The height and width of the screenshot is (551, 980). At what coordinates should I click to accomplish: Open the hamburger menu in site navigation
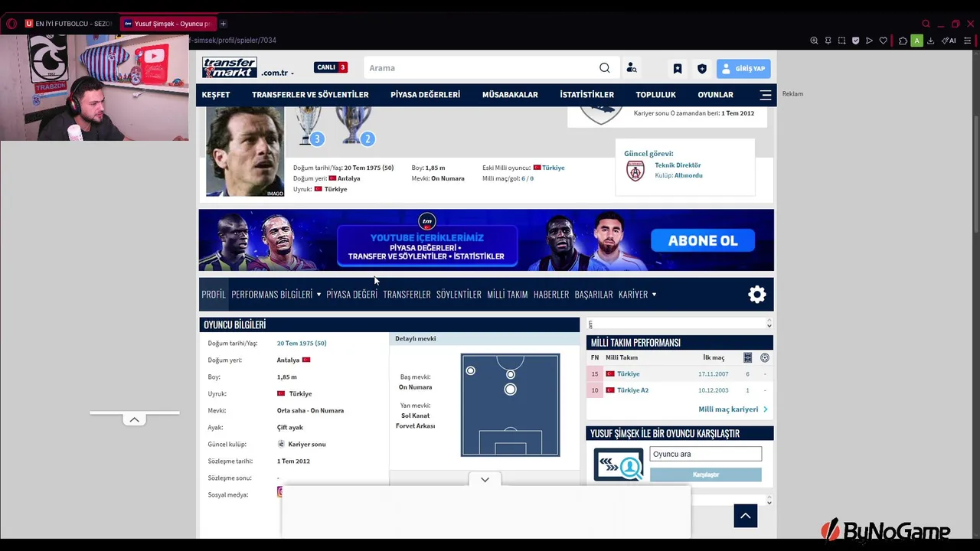coord(766,95)
